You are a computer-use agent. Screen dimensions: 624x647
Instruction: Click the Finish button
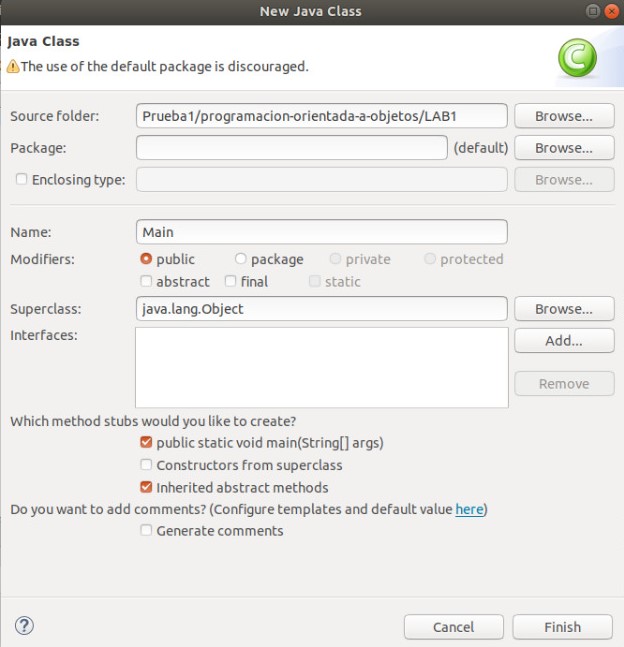(562, 627)
